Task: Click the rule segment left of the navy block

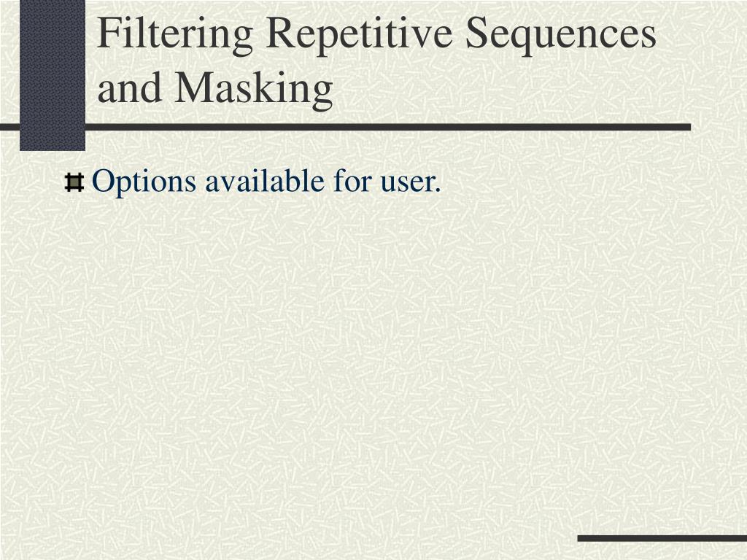Action: 9,127
